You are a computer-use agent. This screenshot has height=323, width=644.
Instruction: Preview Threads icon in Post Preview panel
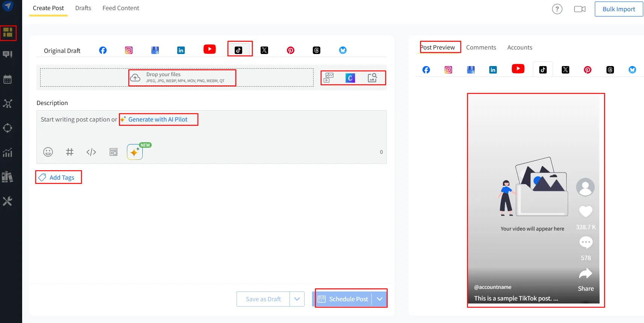pos(610,70)
